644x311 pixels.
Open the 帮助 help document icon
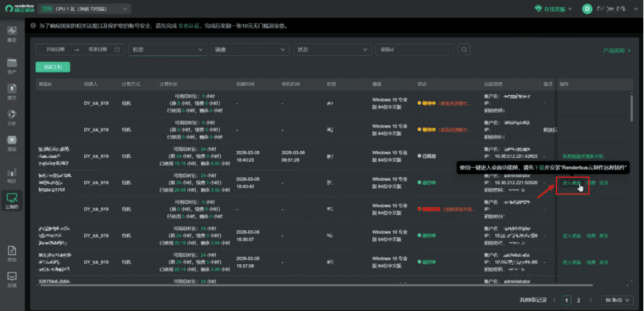tap(12, 253)
